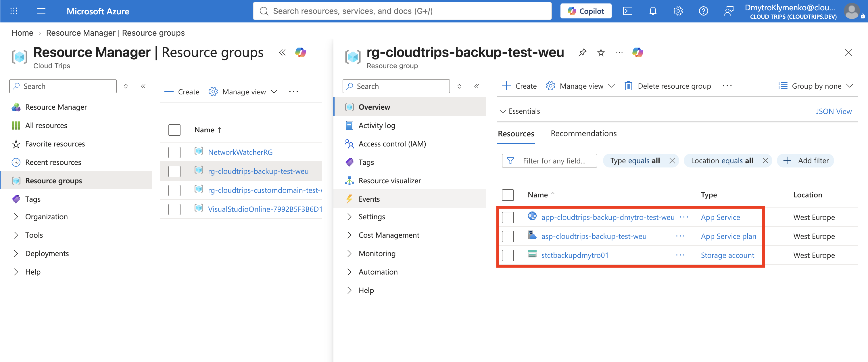
Task: Open Copilot icon beside resource group title
Action: [x=637, y=52]
